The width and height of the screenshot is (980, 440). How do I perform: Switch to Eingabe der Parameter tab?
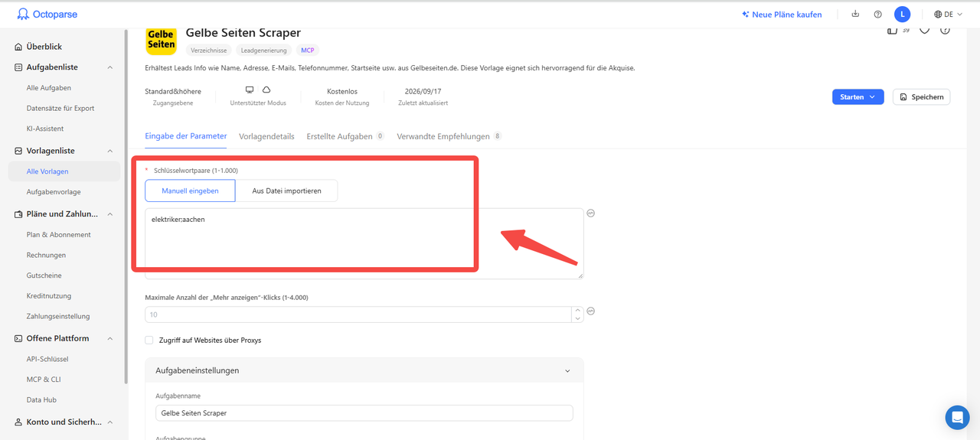[x=186, y=136]
